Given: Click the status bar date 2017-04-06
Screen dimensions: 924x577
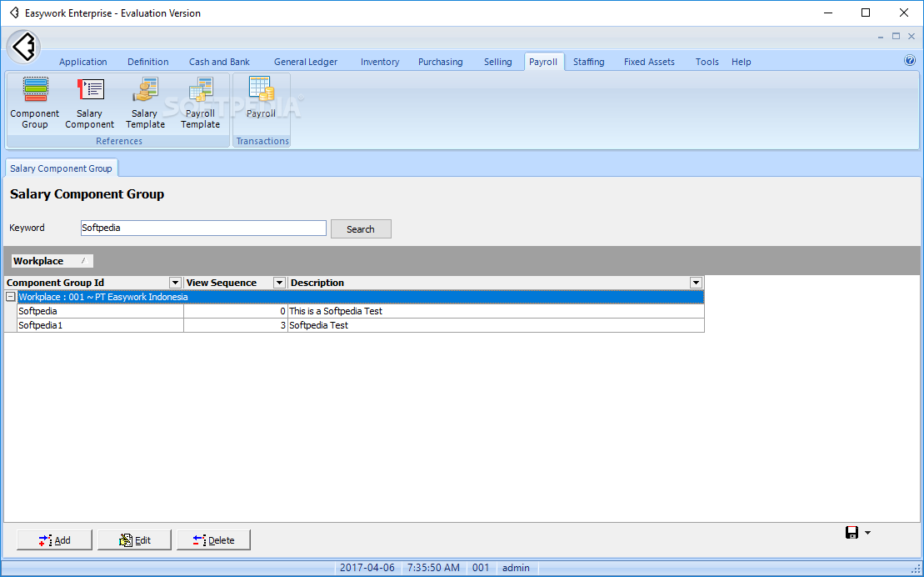Looking at the screenshot, I should pos(367,568).
